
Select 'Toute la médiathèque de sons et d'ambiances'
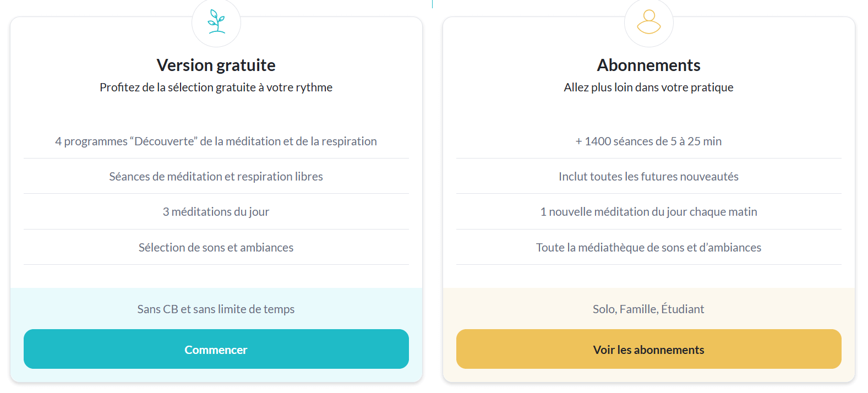pyautogui.click(x=648, y=247)
